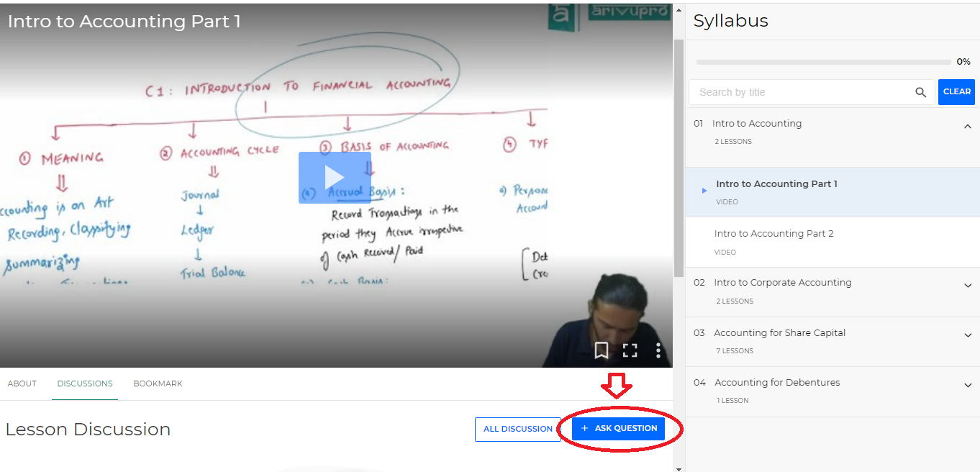Image resolution: width=980 pixels, height=472 pixels.
Task: Expand the 03 Accounting for Share Capital section
Action: 967,335
